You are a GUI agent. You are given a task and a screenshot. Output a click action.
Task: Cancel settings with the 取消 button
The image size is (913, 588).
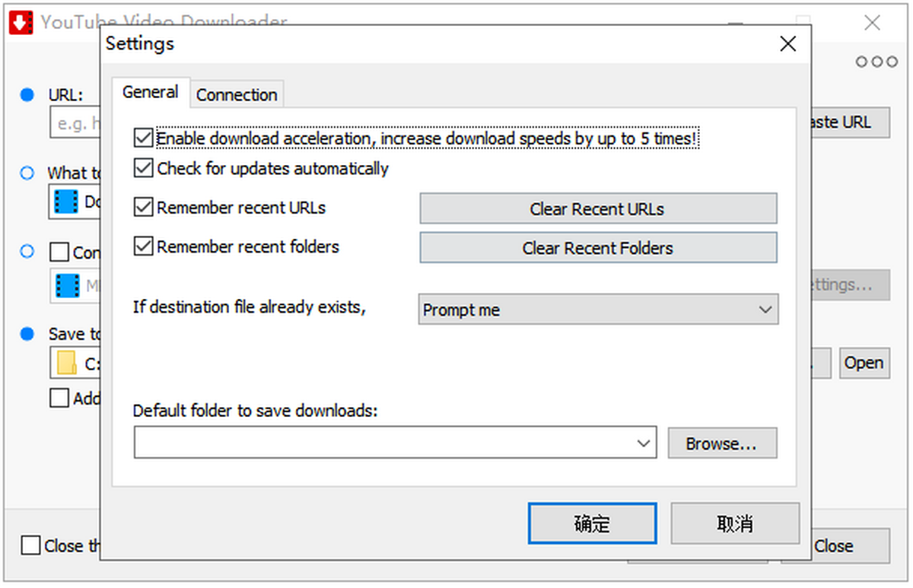pos(735,523)
